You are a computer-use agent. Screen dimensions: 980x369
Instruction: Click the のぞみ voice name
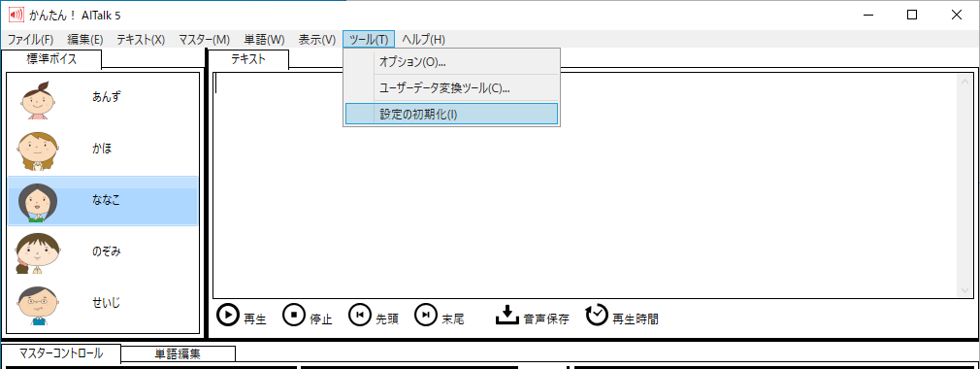pos(107,252)
